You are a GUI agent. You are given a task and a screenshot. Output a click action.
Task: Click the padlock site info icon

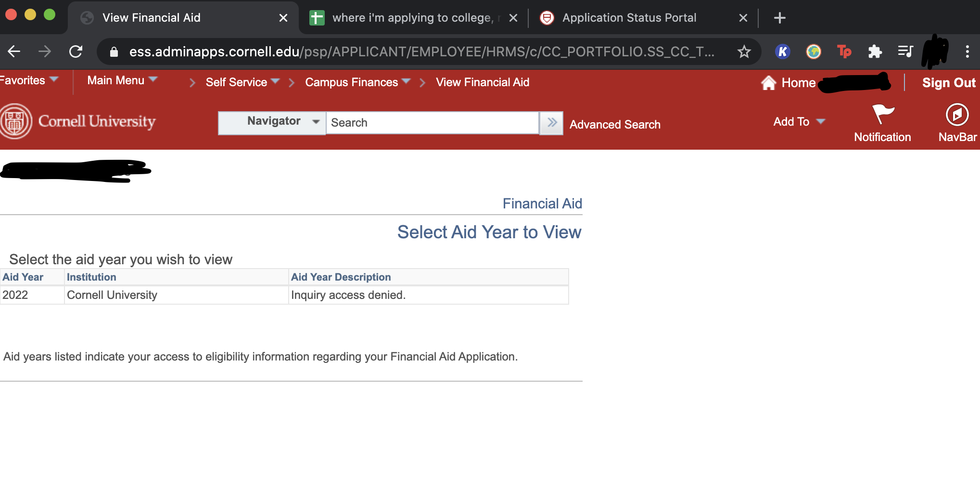[114, 52]
